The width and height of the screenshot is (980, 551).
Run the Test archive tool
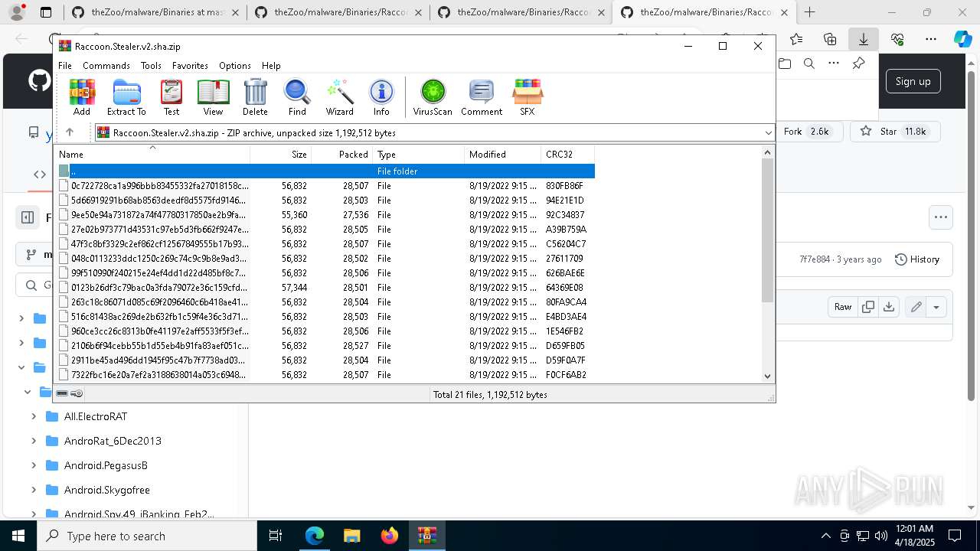[171, 97]
